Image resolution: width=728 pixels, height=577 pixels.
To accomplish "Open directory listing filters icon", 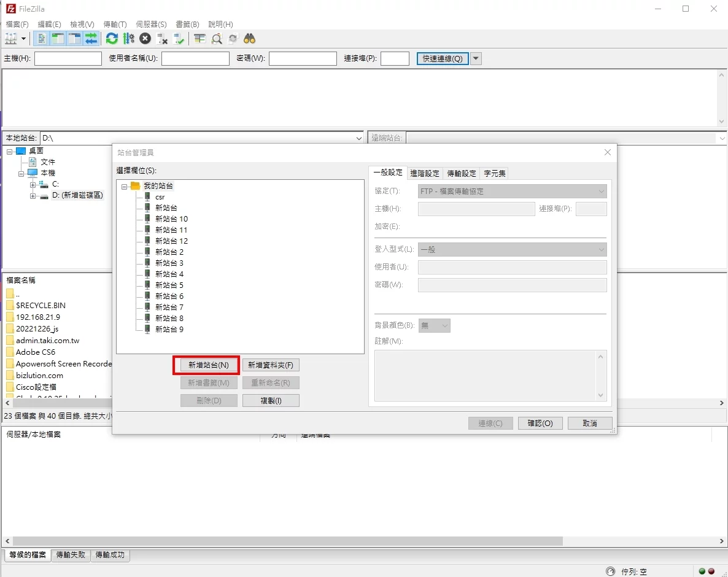I will pos(199,39).
